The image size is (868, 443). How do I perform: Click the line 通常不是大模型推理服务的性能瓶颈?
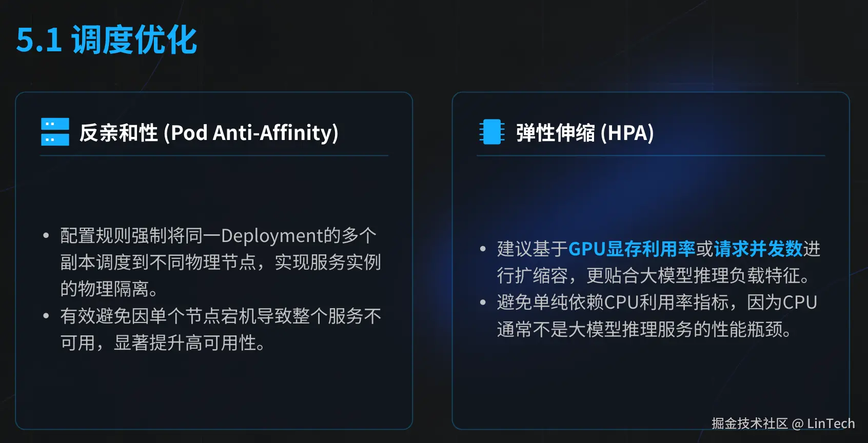click(x=644, y=329)
